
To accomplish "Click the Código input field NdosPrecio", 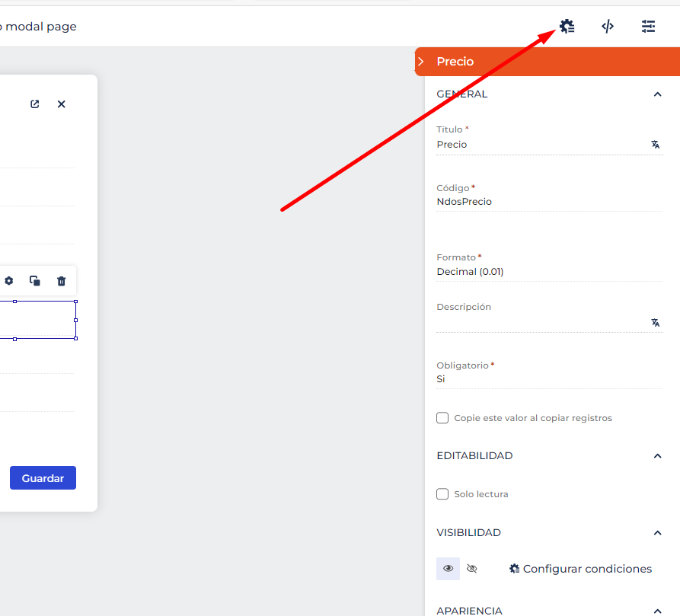I will [x=549, y=202].
